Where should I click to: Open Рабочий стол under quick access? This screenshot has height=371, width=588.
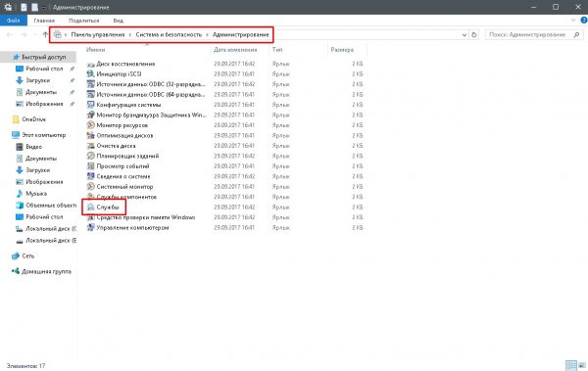tap(44, 69)
